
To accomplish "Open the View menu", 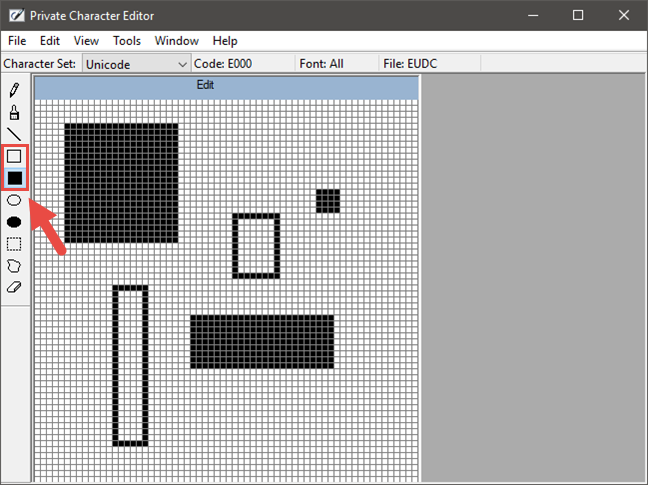I will (x=86, y=41).
